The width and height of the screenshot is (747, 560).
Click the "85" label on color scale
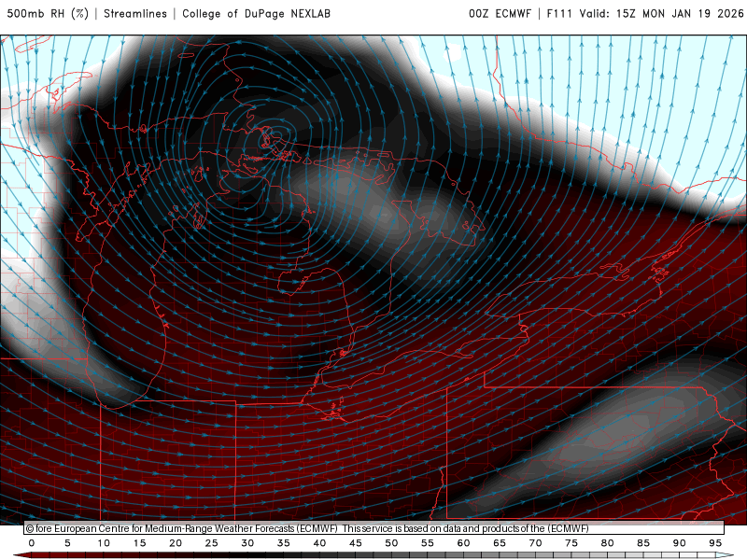[643, 543]
